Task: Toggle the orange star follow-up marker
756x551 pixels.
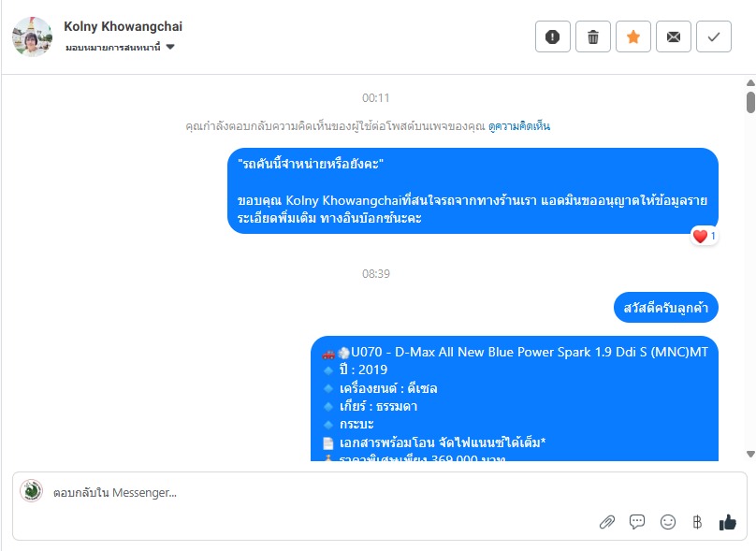Action: (633, 36)
